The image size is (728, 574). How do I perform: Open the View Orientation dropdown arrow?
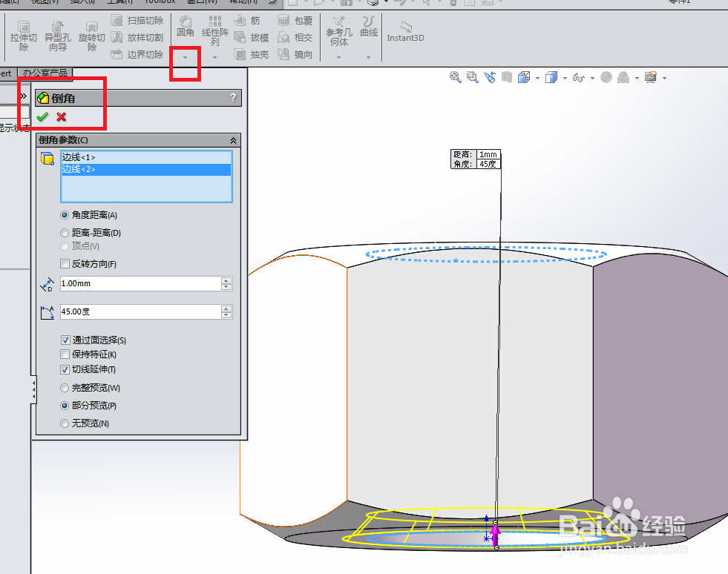[x=537, y=78]
